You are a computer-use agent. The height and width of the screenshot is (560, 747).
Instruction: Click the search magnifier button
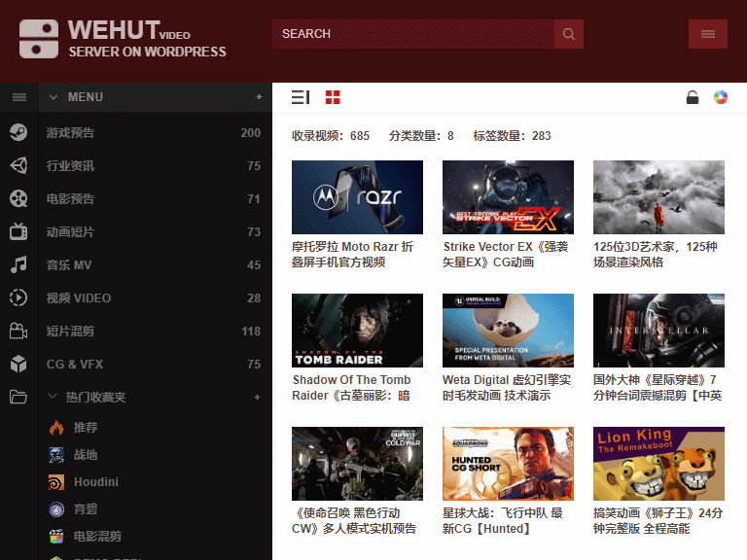pyautogui.click(x=568, y=34)
